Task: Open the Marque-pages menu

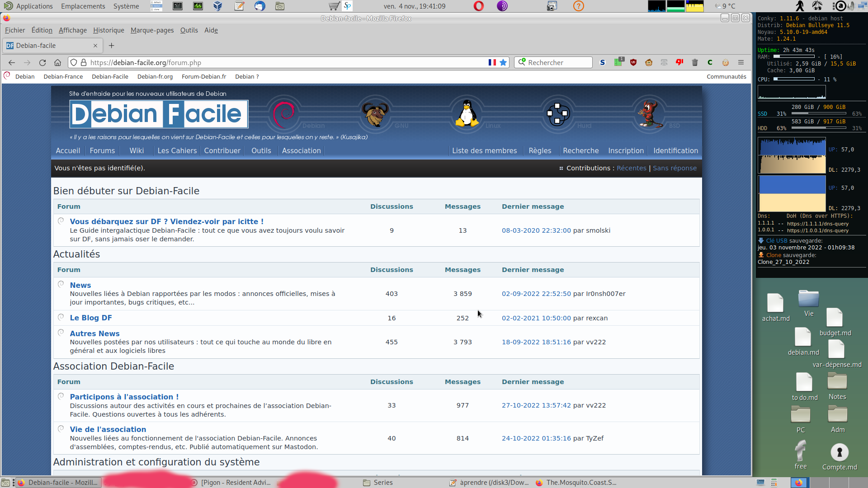Action: point(152,30)
